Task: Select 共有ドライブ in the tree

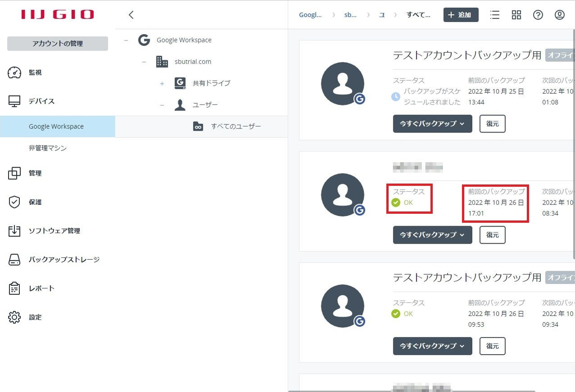Action: [211, 83]
